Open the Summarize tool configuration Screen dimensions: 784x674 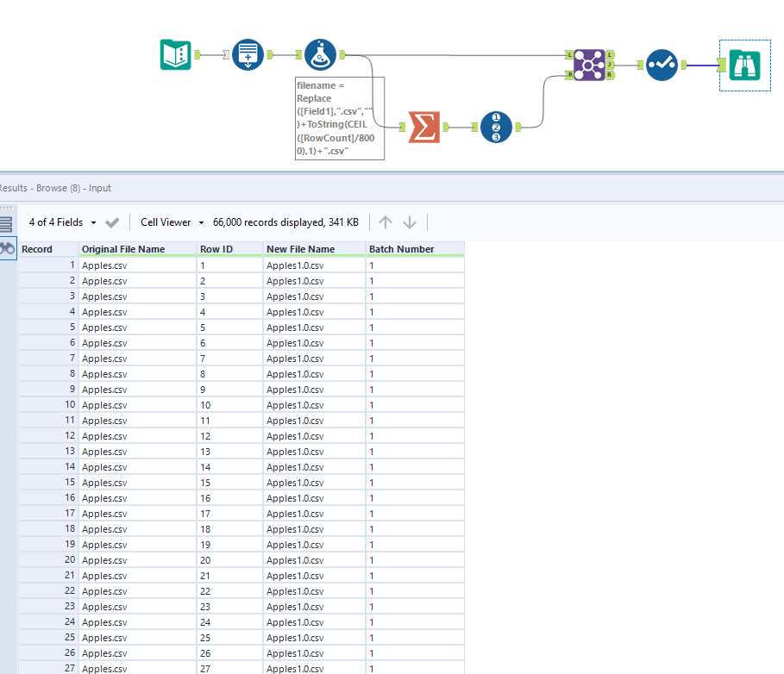click(x=423, y=127)
